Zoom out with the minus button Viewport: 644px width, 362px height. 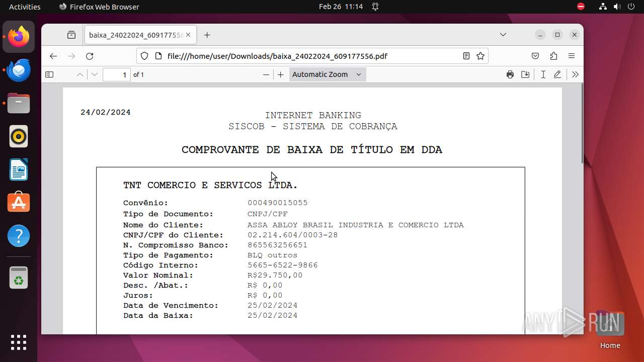266,74
